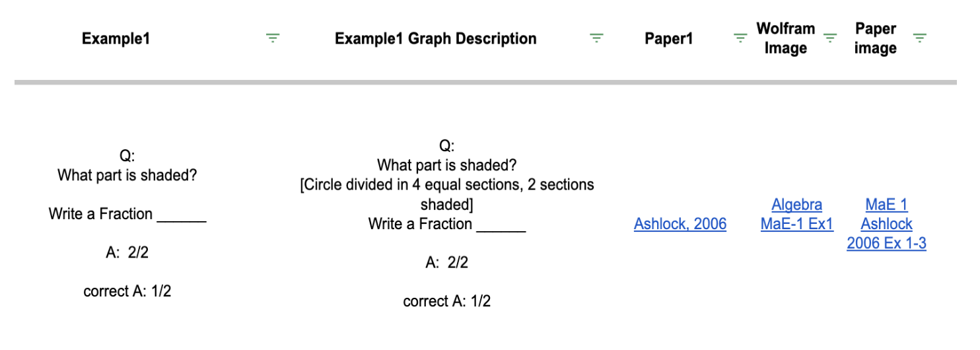Click the "Write a Fraction" line in Example1 cell
The image size is (980, 350).
click(100, 214)
